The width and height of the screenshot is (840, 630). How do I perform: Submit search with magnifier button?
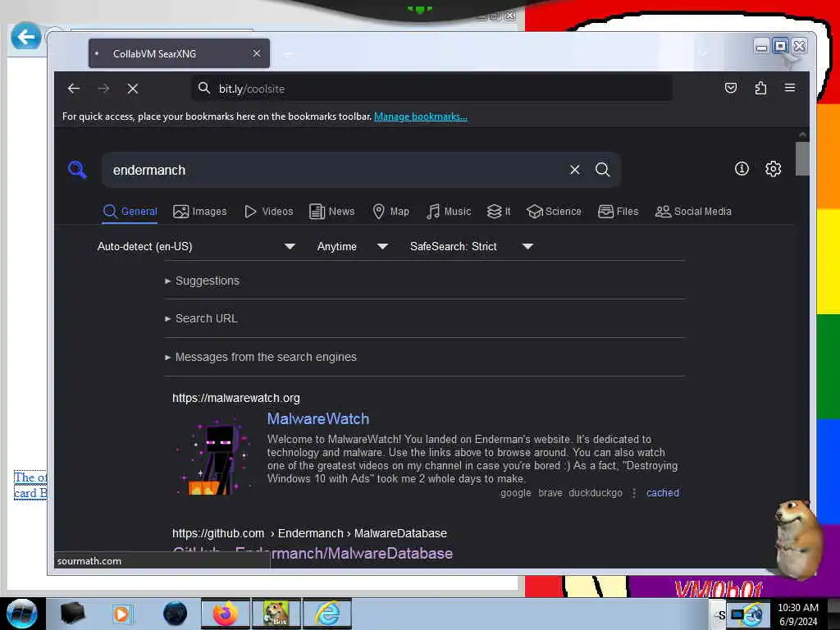(603, 170)
